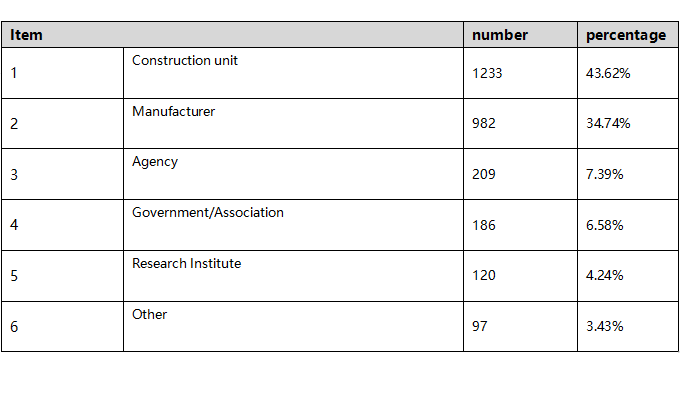This screenshot has width=680, height=406.
Task: Click the 209 number cell
Action: click(520, 174)
